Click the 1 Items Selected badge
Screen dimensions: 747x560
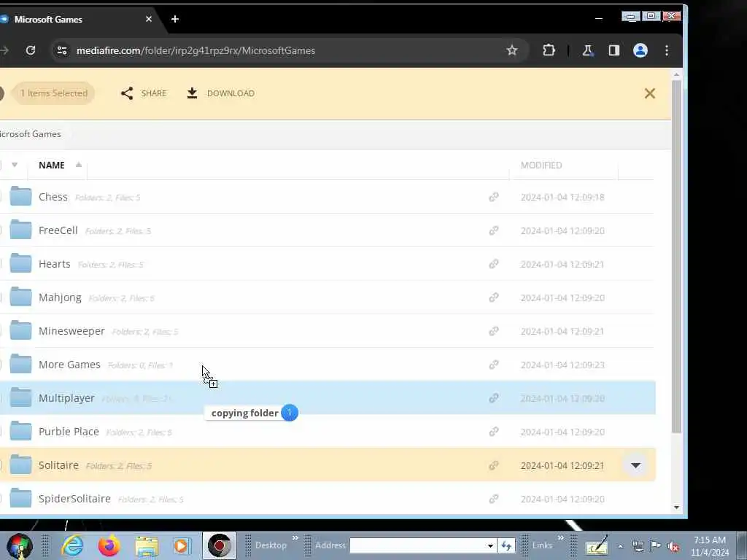tap(53, 93)
